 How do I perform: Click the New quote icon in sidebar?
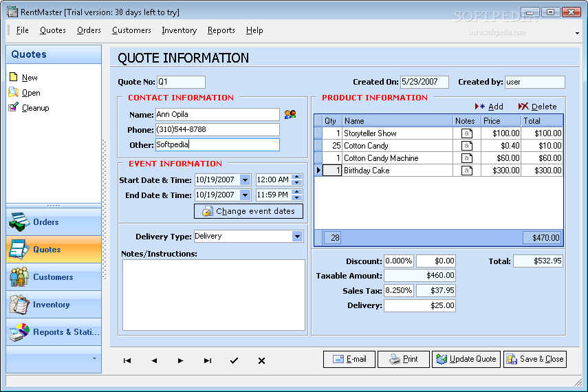(x=14, y=77)
